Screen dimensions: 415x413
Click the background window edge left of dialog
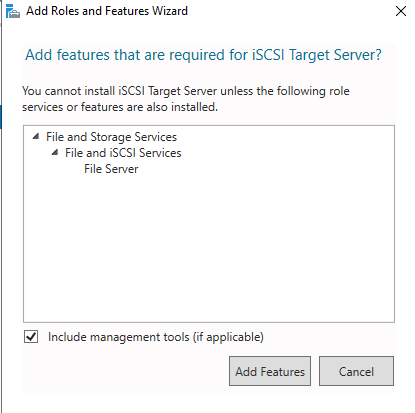click(1, 207)
